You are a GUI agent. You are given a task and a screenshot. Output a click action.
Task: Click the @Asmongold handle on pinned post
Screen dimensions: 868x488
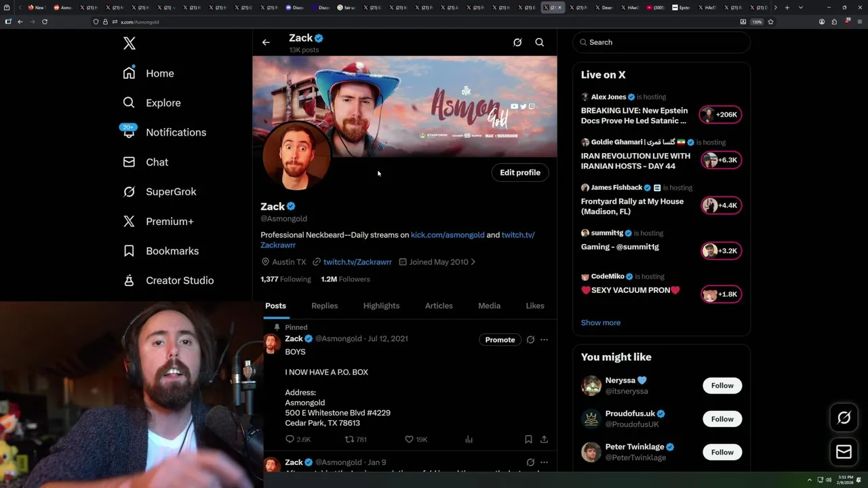pyautogui.click(x=338, y=339)
